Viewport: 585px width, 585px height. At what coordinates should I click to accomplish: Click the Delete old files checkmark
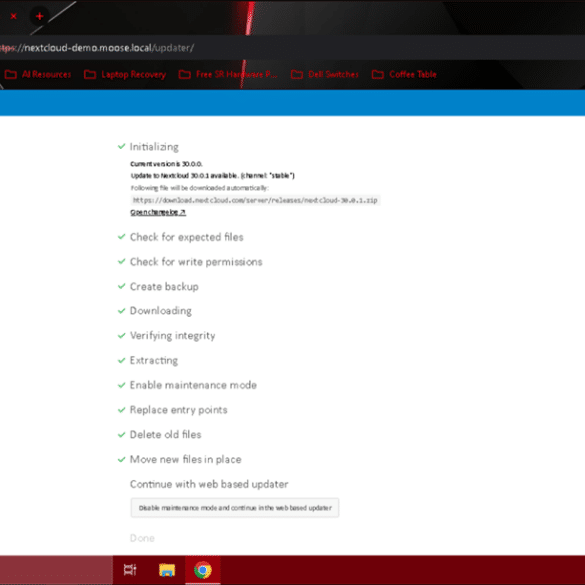pyautogui.click(x=121, y=435)
